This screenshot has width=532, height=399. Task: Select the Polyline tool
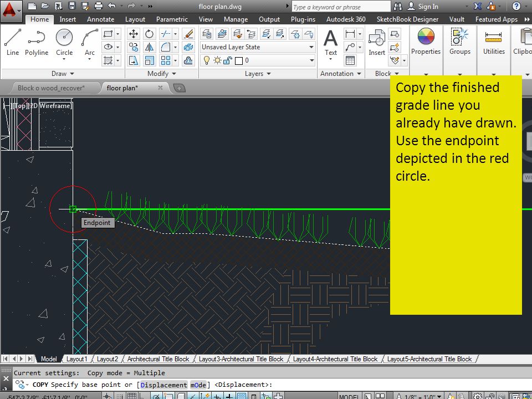[x=37, y=42]
